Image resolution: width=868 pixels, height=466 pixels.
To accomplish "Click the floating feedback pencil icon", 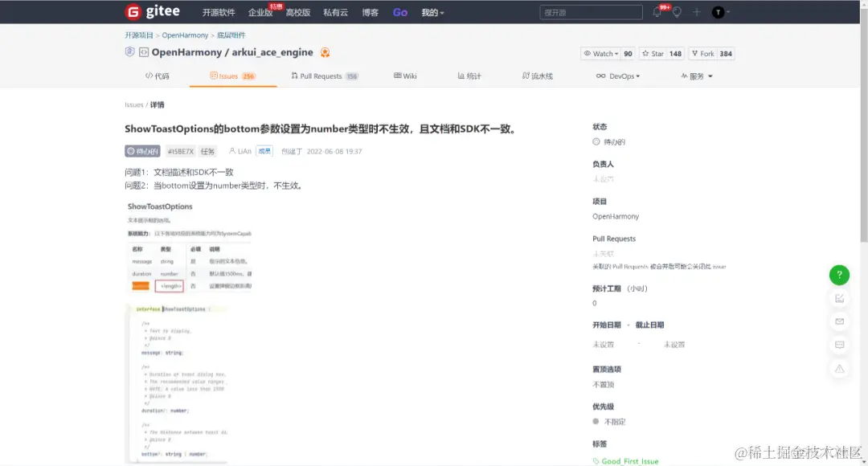I will (839, 297).
